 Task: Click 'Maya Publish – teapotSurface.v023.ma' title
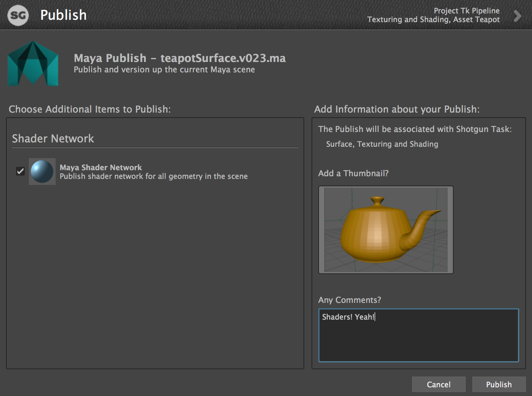tap(180, 58)
